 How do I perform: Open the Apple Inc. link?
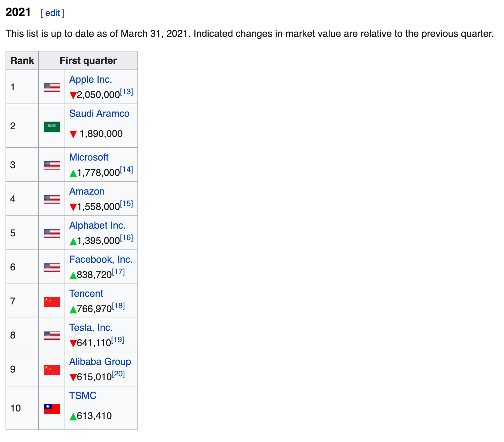click(91, 80)
